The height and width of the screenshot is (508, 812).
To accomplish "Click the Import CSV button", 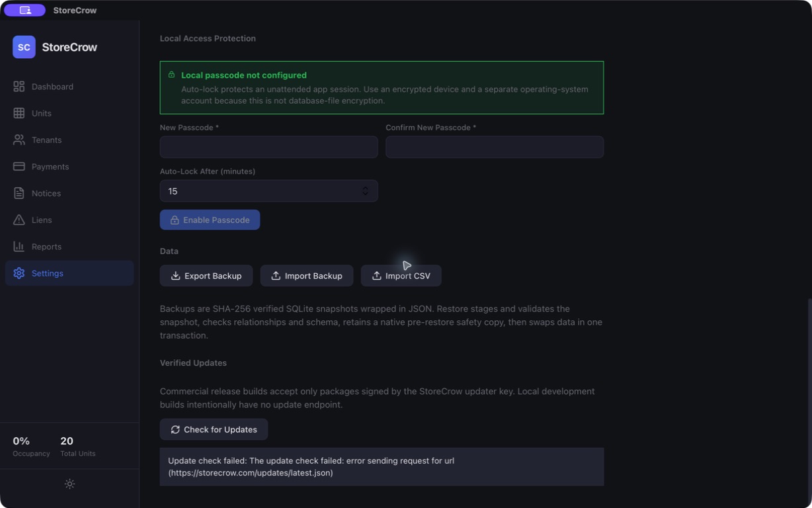I will point(401,276).
